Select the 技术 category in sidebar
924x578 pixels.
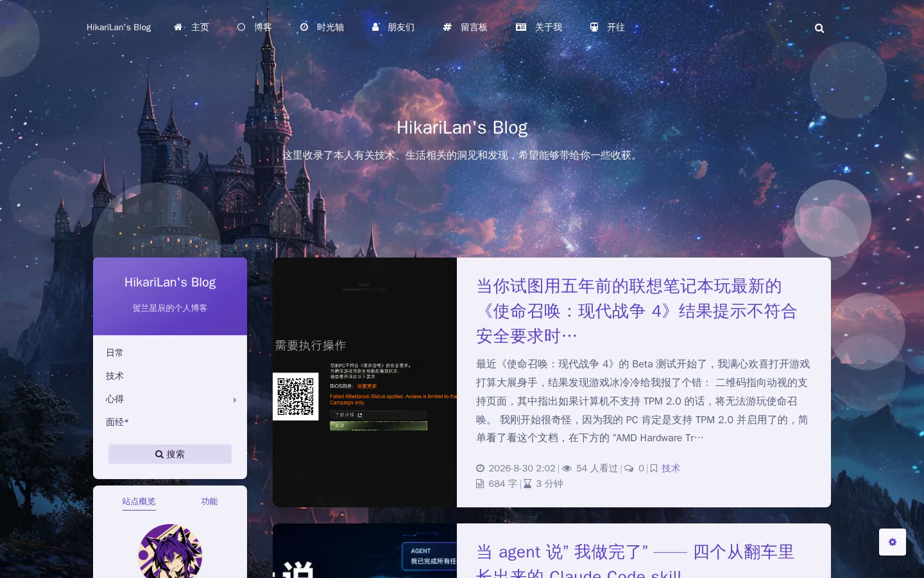tap(115, 376)
